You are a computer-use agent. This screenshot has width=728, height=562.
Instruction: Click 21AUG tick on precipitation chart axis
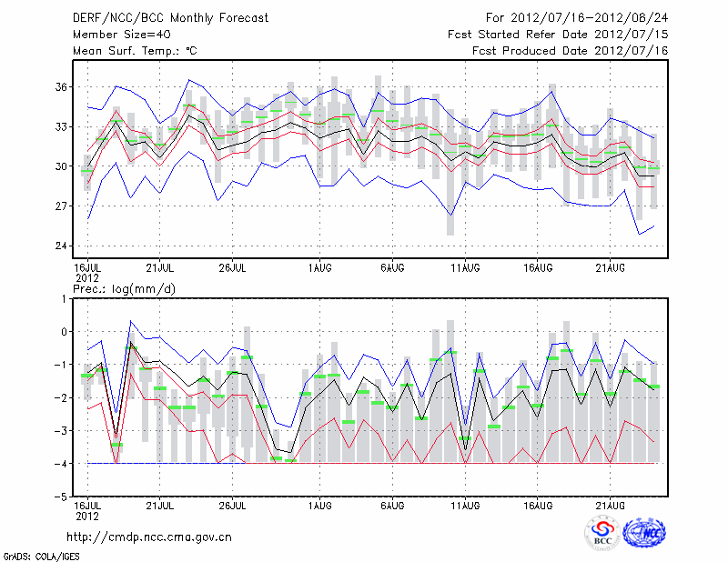pyautogui.click(x=611, y=505)
